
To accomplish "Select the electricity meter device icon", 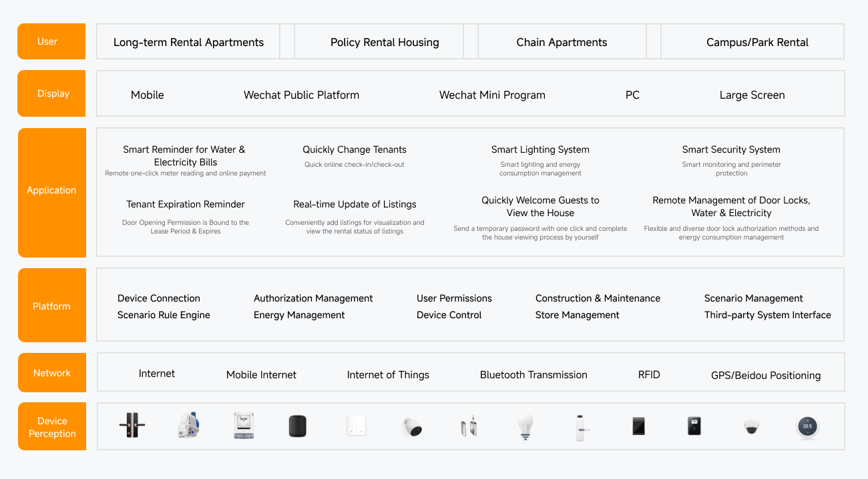I will coord(244,426).
